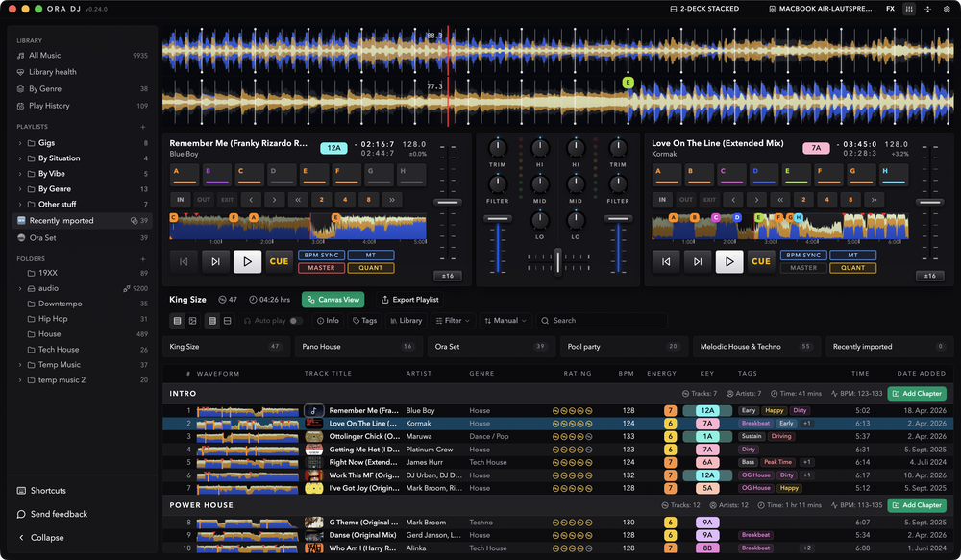Open the 2-Deck Stacked layout selector
This screenshot has height=560, width=961.
tap(704, 9)
